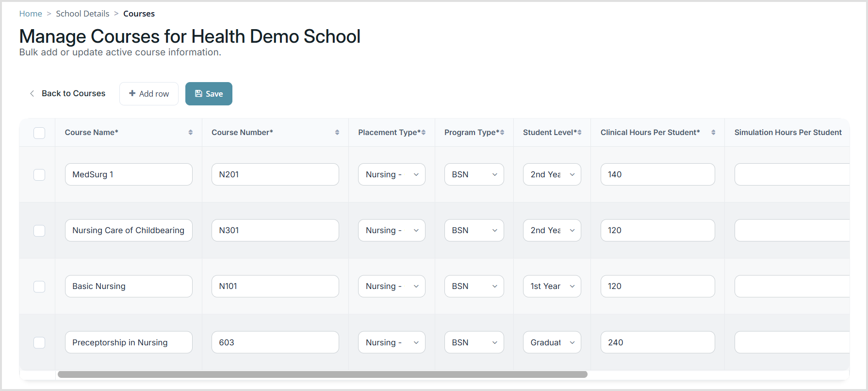Open Program Type dropdown for Basic Nursing
This screenshot has width=868, height=391.
474,286
